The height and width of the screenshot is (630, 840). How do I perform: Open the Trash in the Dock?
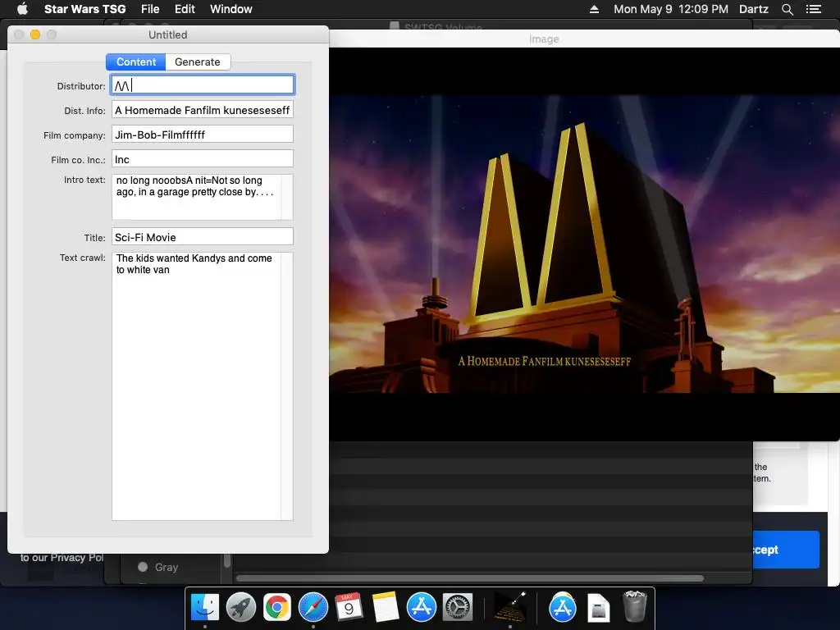[635, 606]
